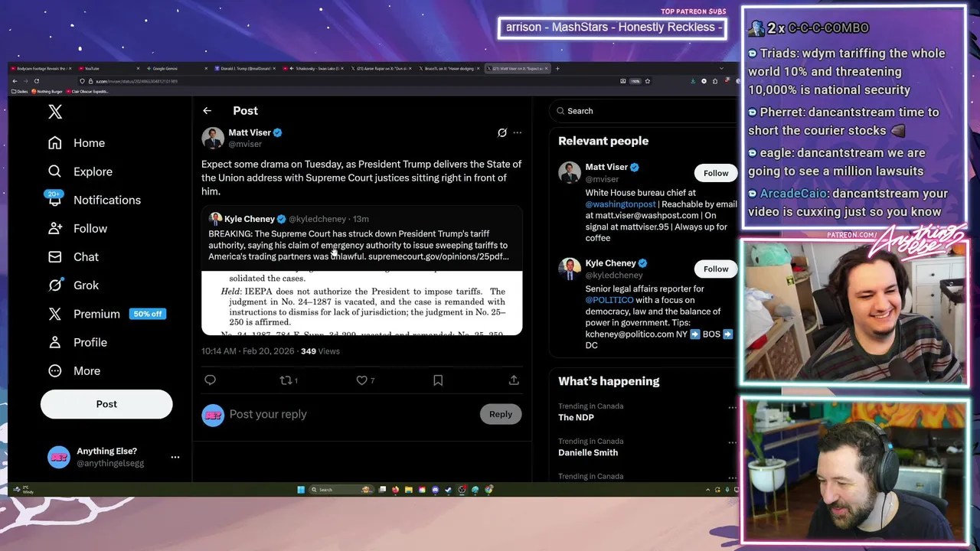Viewport: 980px width, 551px height.
Task: Show hidden system tray icons
Action: (707, 490)
